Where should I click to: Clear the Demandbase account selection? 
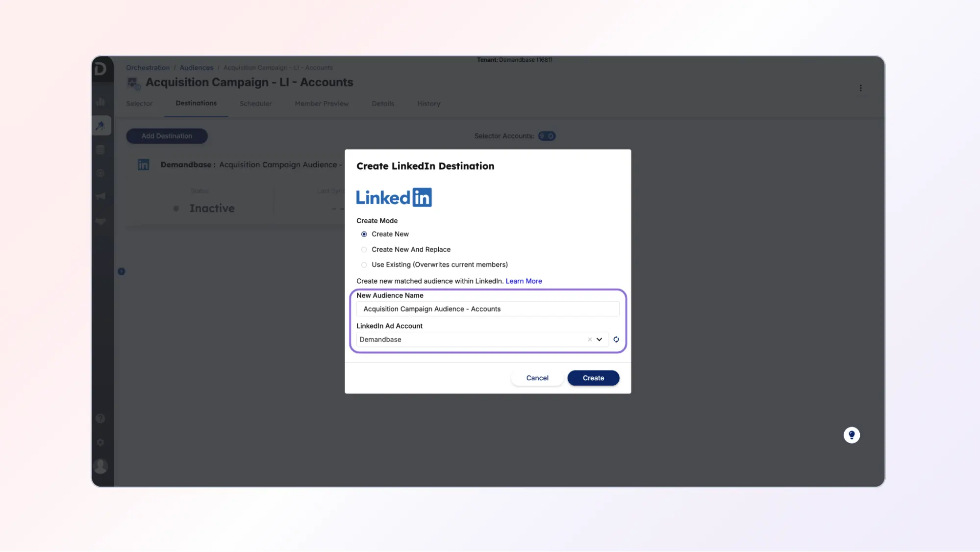click(x=590, y=339)
